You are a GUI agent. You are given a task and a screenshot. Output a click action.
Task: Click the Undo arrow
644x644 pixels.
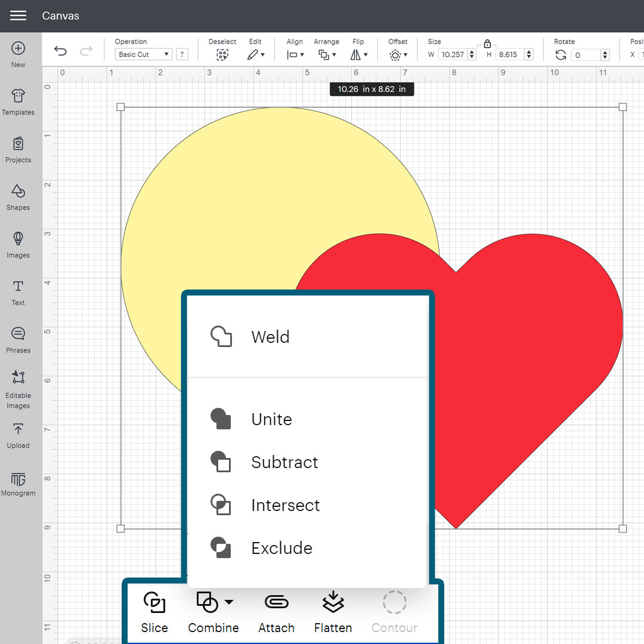(x=60, y=51)
